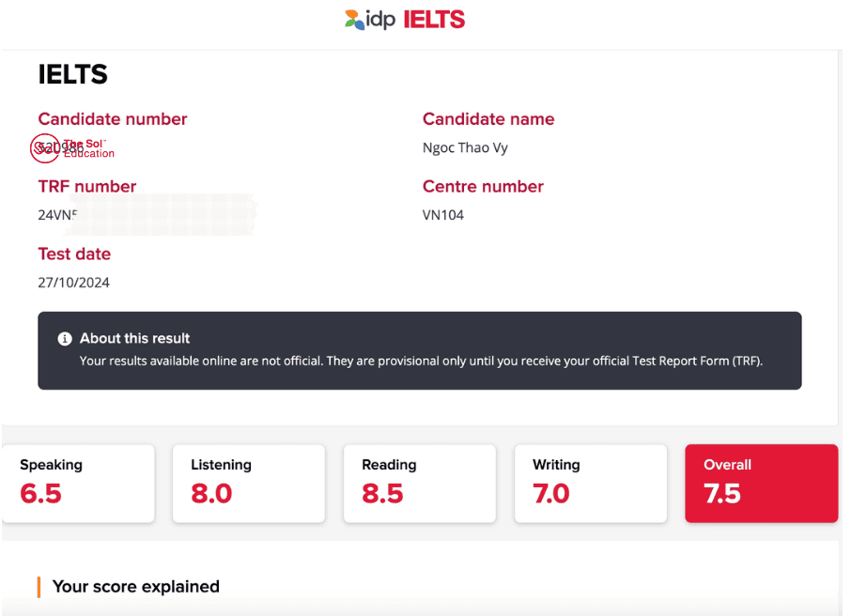Viewport: 851px width, 616px height.
Task: Click the red IELTS logo text in header
Action: coord(434,19)
